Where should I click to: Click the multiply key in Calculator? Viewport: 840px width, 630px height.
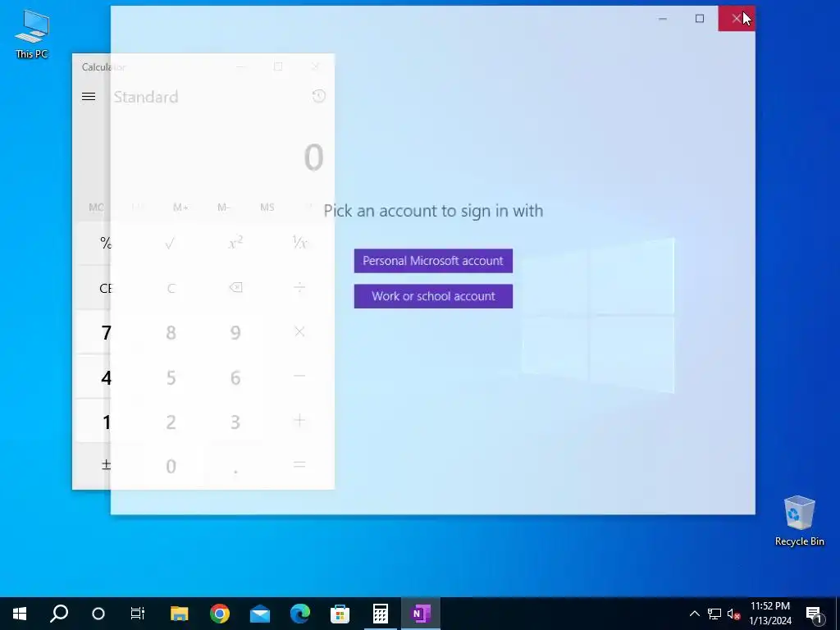pos(299,332)
